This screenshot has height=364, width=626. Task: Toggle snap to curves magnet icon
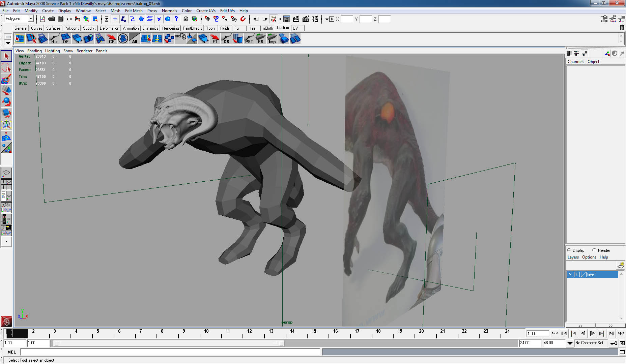click(x=216, y=19)
